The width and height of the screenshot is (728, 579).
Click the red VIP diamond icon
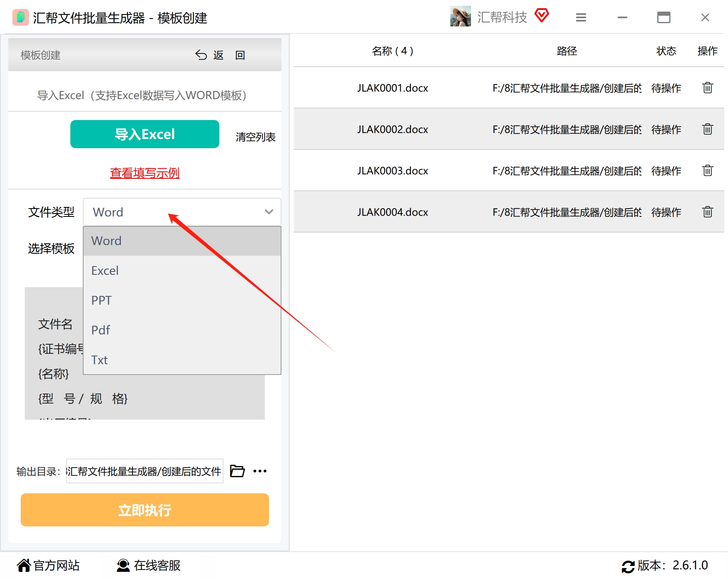[x=541, y=16]
